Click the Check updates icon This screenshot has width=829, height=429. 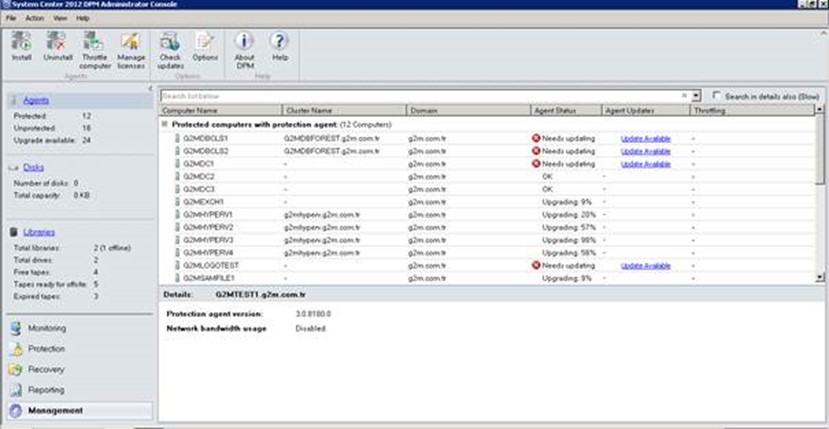coord(170,41)
